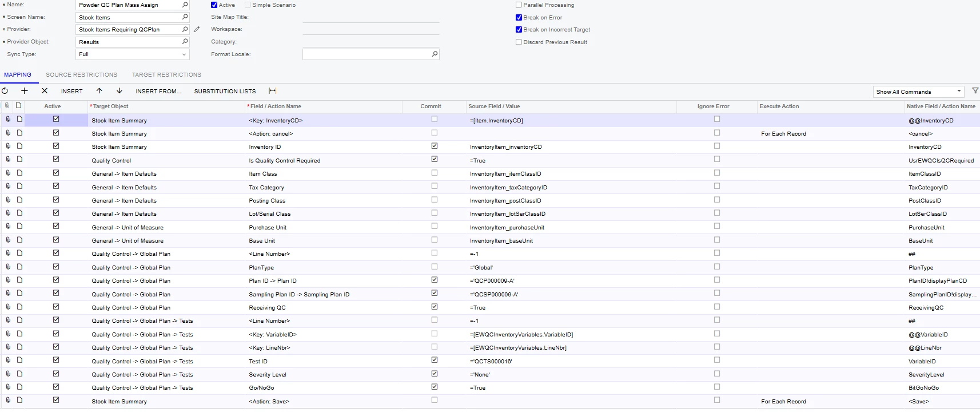980x412 pixels.
Task: Open note for the Test ID row
Action: point(19,360)
